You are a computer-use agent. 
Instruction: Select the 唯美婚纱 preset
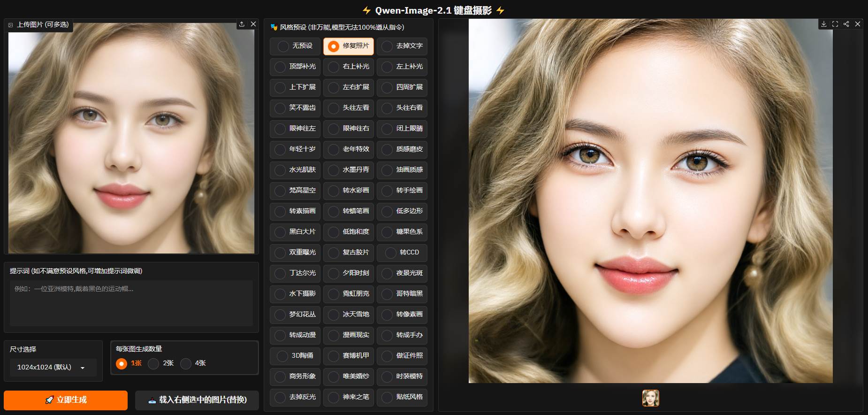pyautogui.click(x=349, y=377)
